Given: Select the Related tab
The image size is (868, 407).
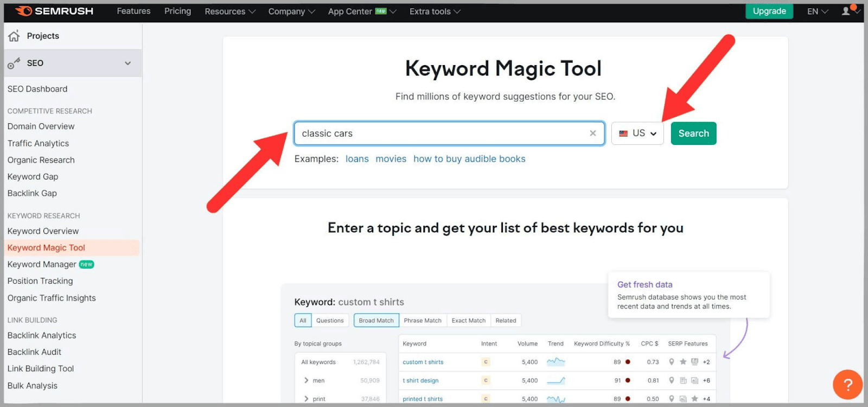Looking at the screenshot, I should coord(506,320).
